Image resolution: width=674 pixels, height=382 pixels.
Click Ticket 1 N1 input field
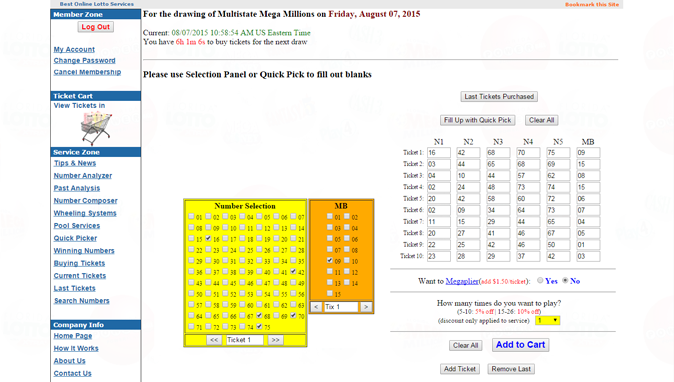(x=439, y=153)
